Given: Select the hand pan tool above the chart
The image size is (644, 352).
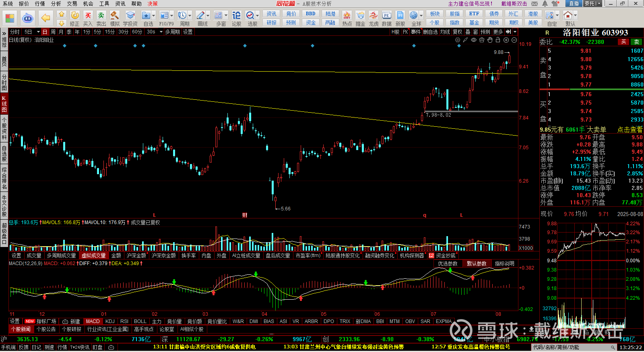Looking at the screenshot, I should pyautogui.click(x=490, y=40).
